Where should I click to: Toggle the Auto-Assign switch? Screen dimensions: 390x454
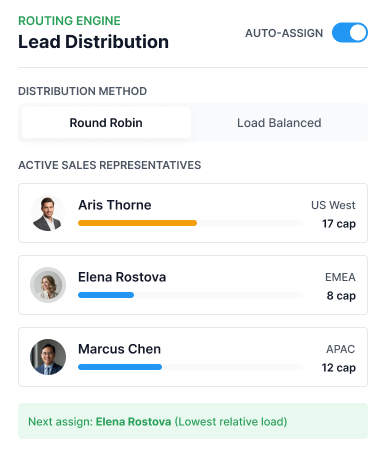pos(350,33)
